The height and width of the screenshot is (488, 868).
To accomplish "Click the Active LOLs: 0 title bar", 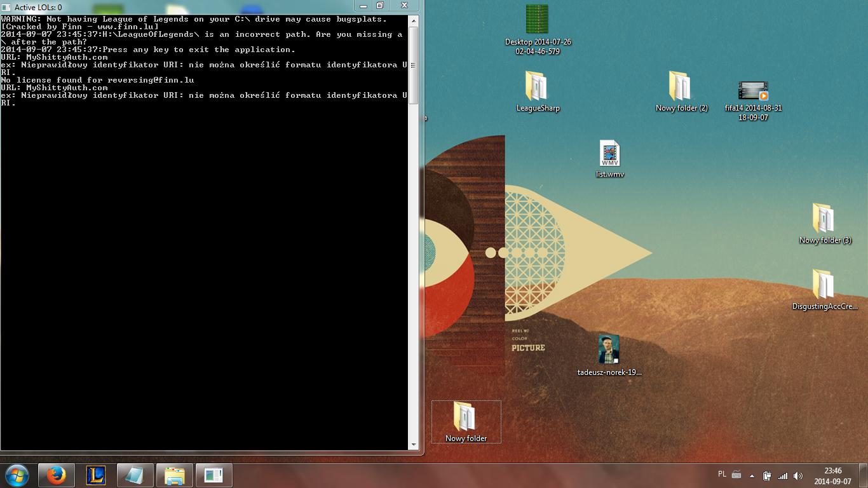I will [x=178, y=7].
